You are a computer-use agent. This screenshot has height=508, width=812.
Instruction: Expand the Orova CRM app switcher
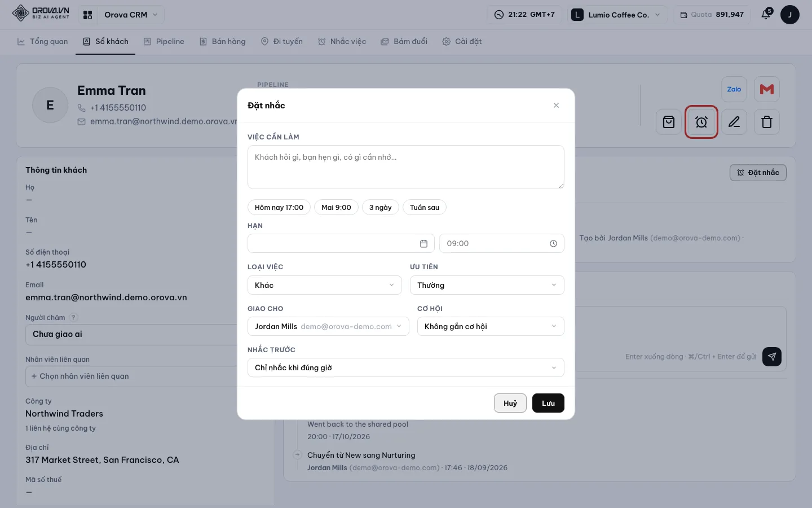click(131, 15)
